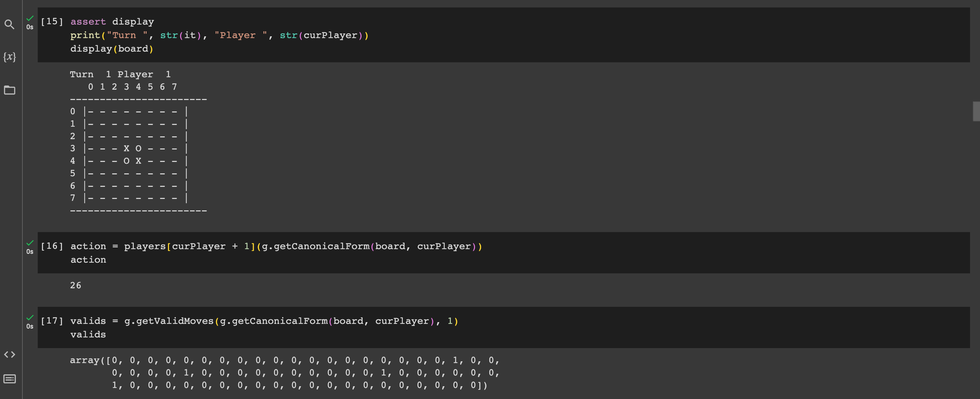Click the [17] cell execution counter
Viewport: 980px width, 399px height.
[x=52, y=321]
